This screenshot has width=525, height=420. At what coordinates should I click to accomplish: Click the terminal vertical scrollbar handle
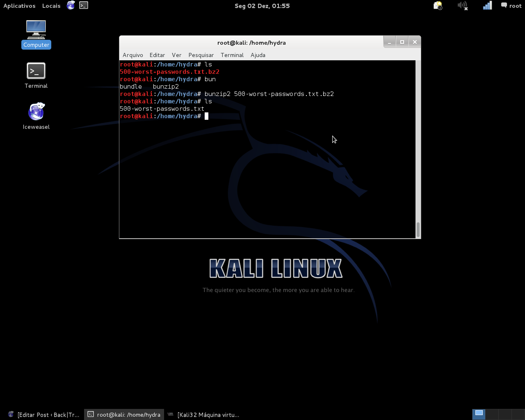pyautogui.click(x=418, y=230)
